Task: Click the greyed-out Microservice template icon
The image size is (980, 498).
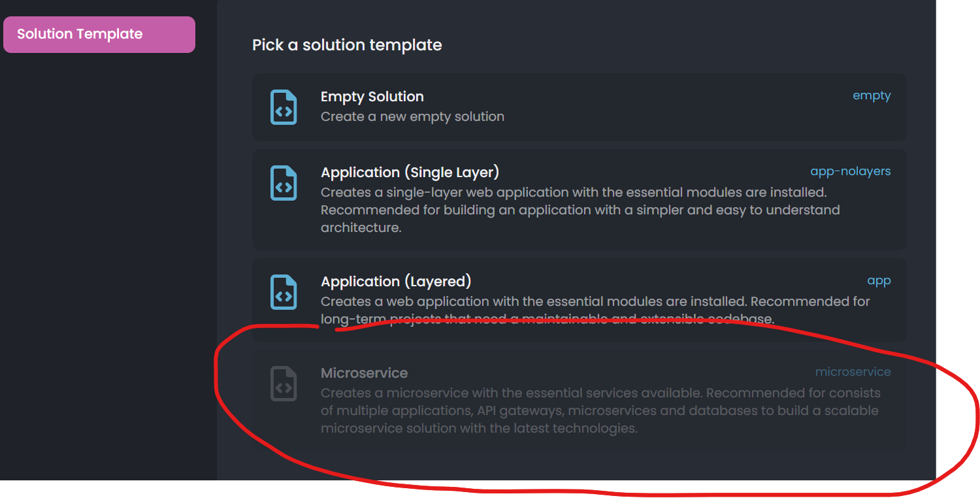Action: pyautogui.click(x=284, y=384)
